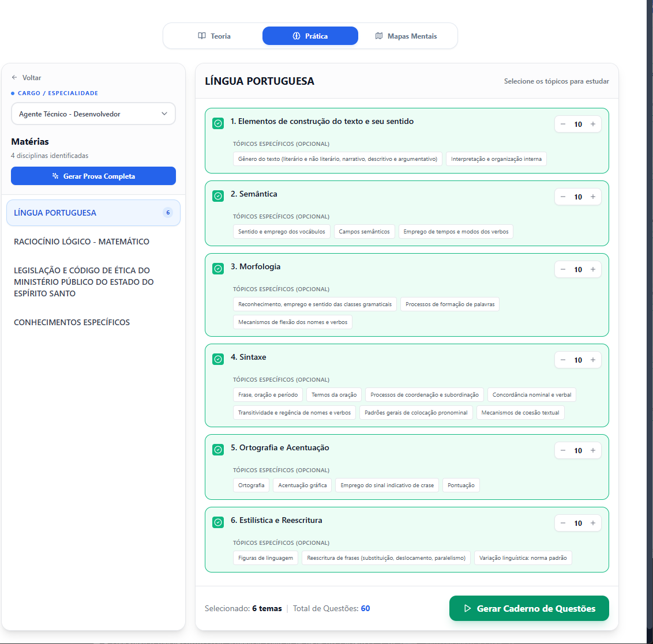Select Padrões gerais de colocação pronominal chip
The width and height of the screenshot is (653, 644).
tap(416, 413)
